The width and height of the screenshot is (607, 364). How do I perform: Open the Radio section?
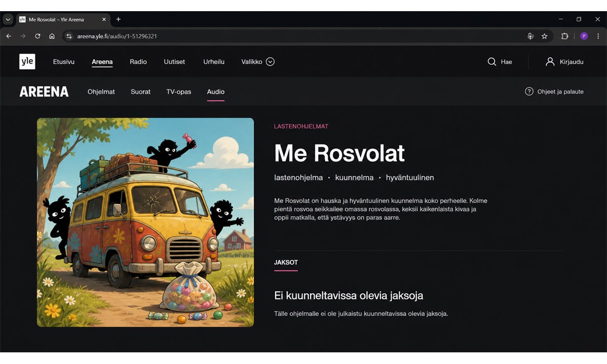point(138,62)
